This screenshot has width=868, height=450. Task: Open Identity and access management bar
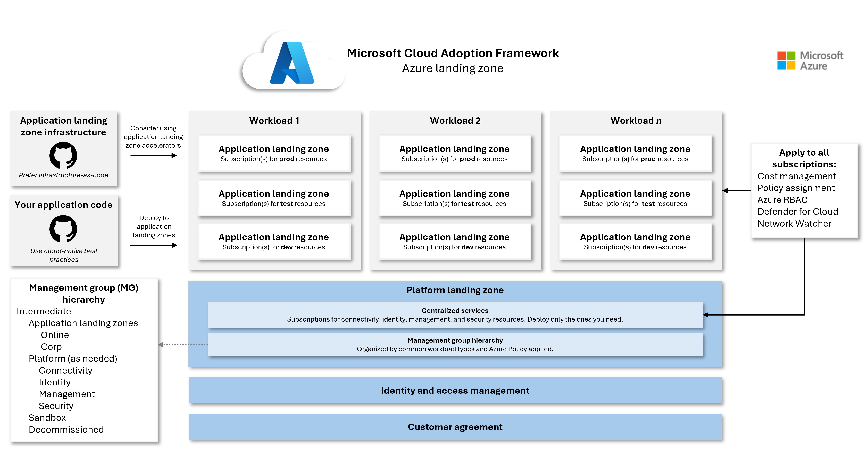455,390
